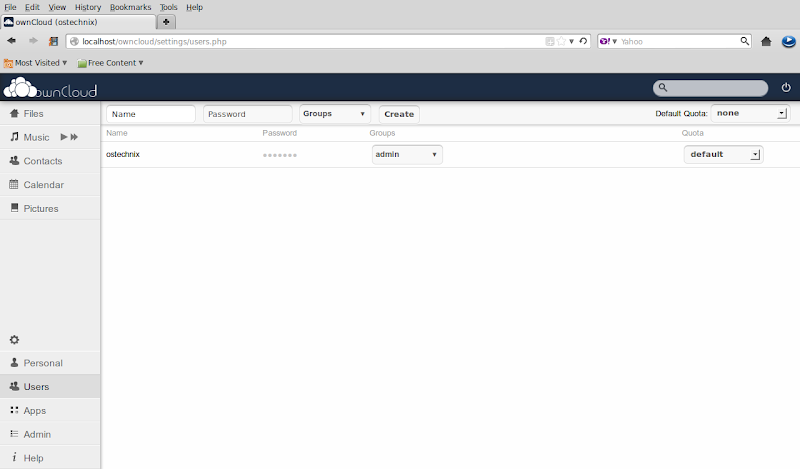Open the Apps page
Viewport: 800px width, 469px height.
click(50, 410)
